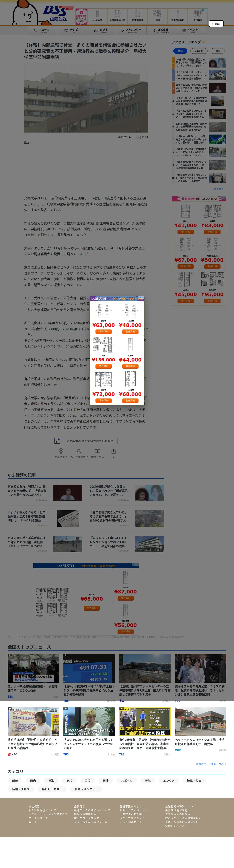Select the 週間 ranking tab
Viewport: 234px width, 868px height.
click(217, 51)
